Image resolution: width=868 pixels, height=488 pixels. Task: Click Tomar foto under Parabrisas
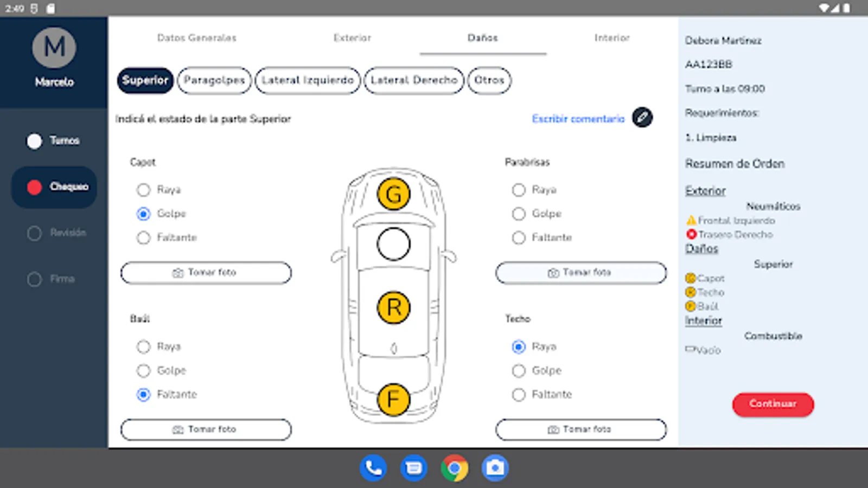(581, 273)
